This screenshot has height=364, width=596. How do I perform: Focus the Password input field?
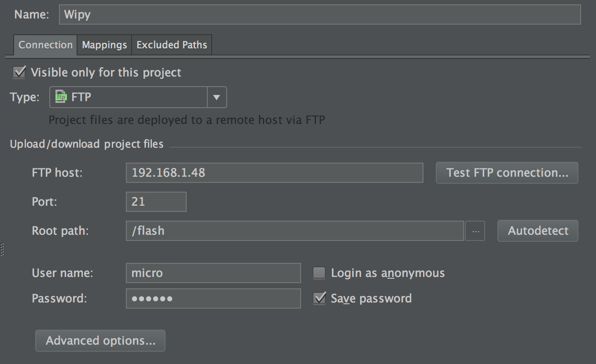[213, 298]
